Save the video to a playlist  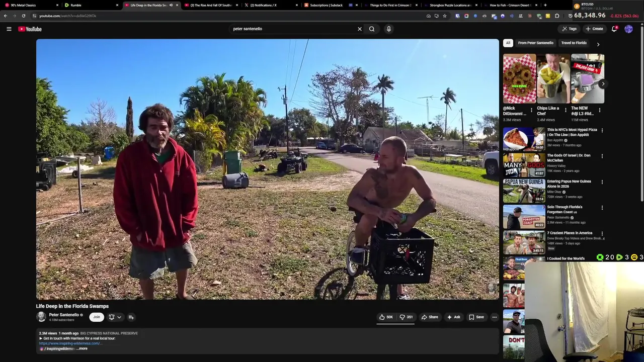pyautogui.click(x=476, y=317)
